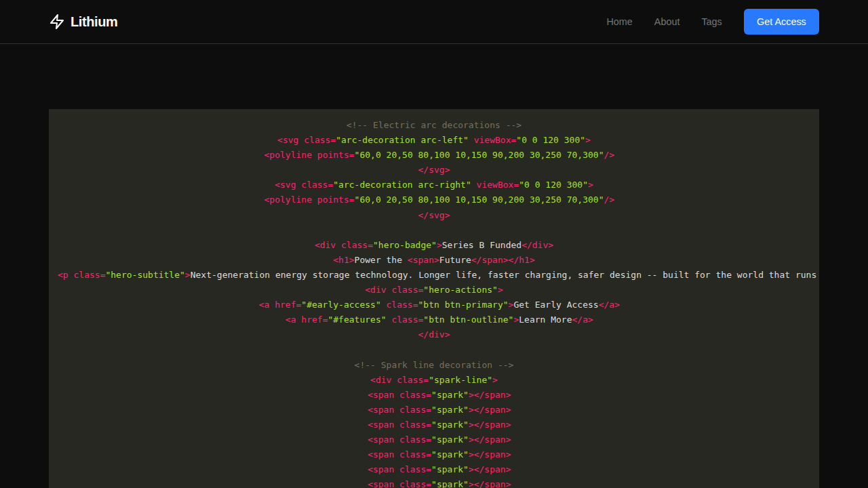Click the Electric arc decorations comment line
The height and width of the screenshot is (488, 868).
click(434, 125)
